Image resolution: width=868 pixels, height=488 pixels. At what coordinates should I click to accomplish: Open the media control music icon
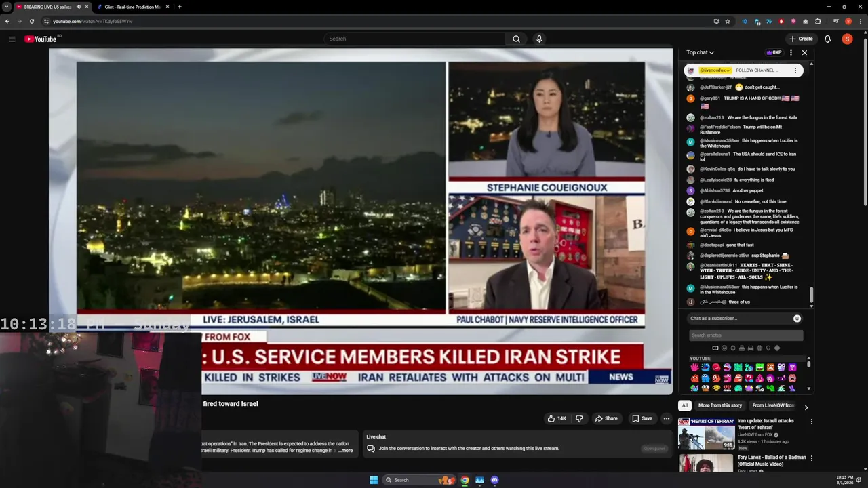pyautogui.click(x=835, y=21)
